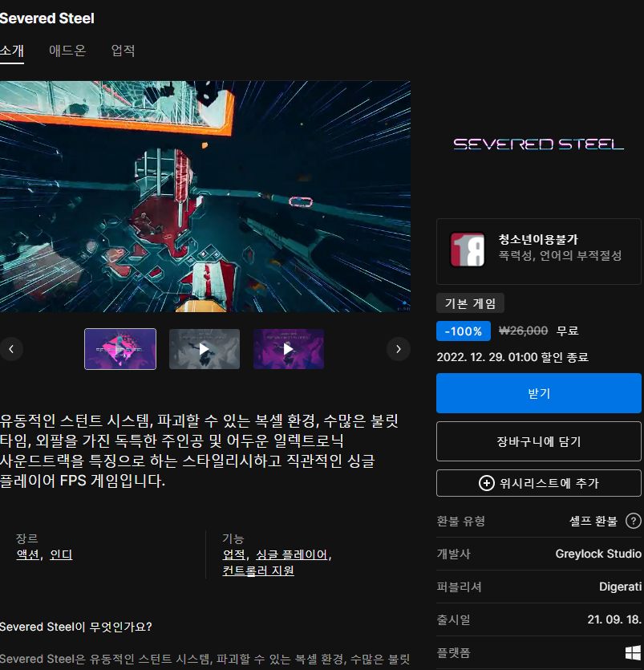Open the 액션 genre link
This screenshot has height=670, width=644.
28,554
